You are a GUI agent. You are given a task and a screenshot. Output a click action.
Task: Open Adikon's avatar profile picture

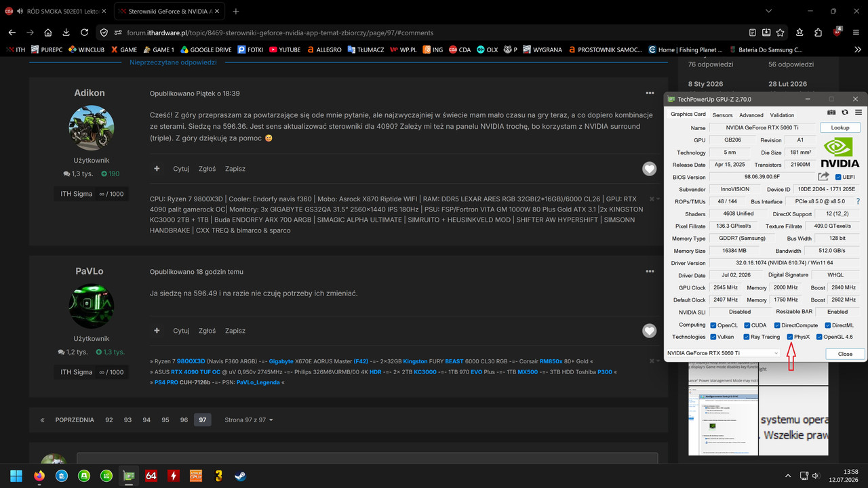pos(92,127)
